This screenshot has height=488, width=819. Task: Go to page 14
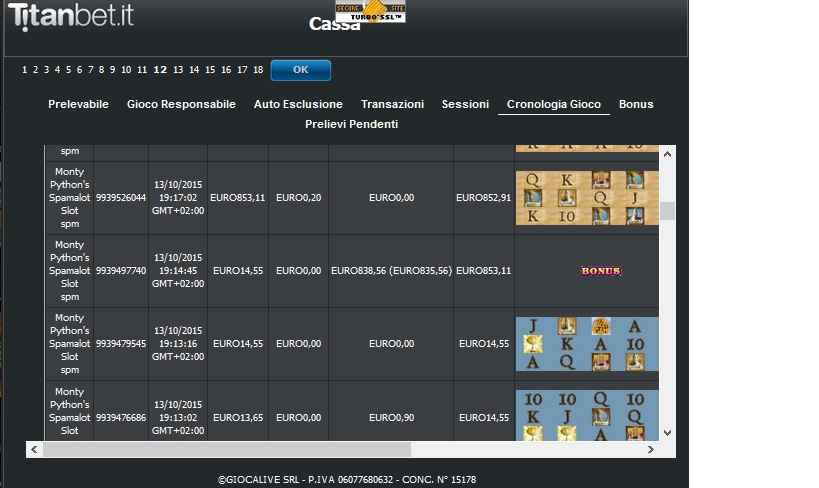click(x=194, y=69)
